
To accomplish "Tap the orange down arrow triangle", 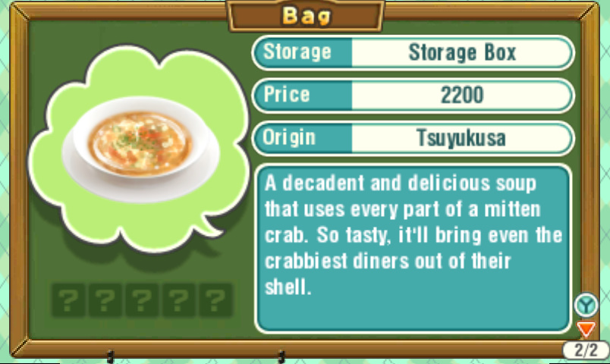I will click(586, 329).
